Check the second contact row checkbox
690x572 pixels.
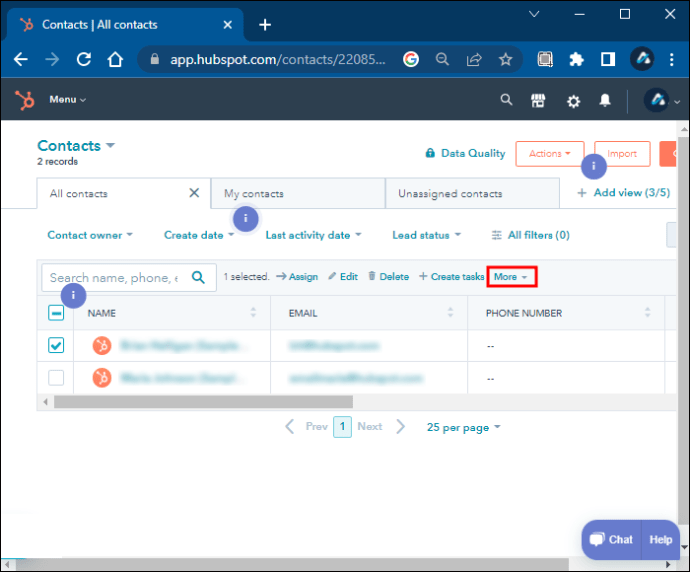click(56, 378)
